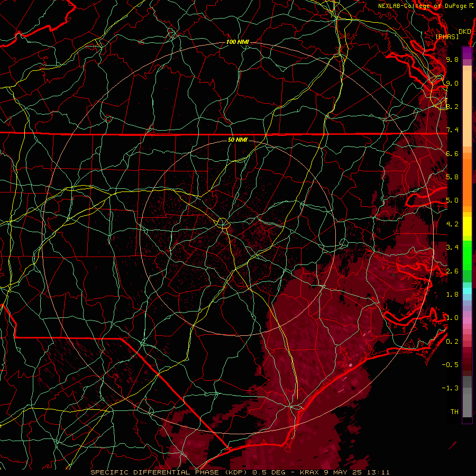Click the TH threshold label in legend
This screenshot has height=476, width=476.
click(454, 412)
